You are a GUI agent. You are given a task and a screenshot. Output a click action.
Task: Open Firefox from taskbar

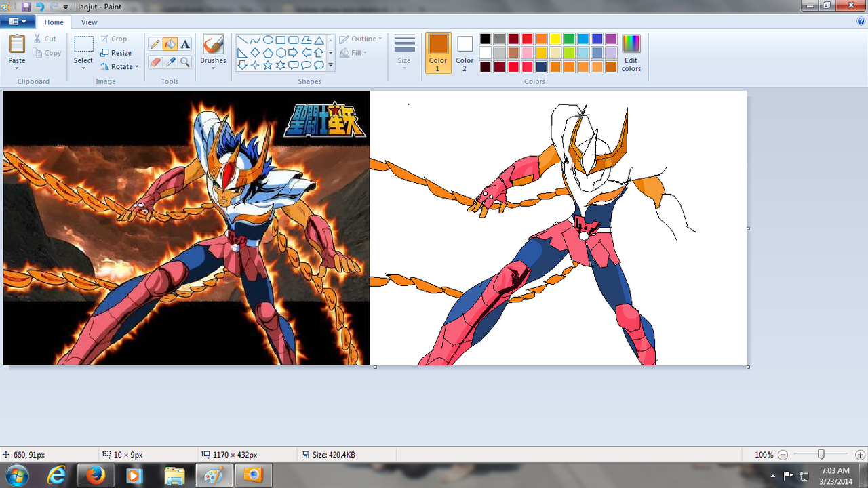click(96, 475)
